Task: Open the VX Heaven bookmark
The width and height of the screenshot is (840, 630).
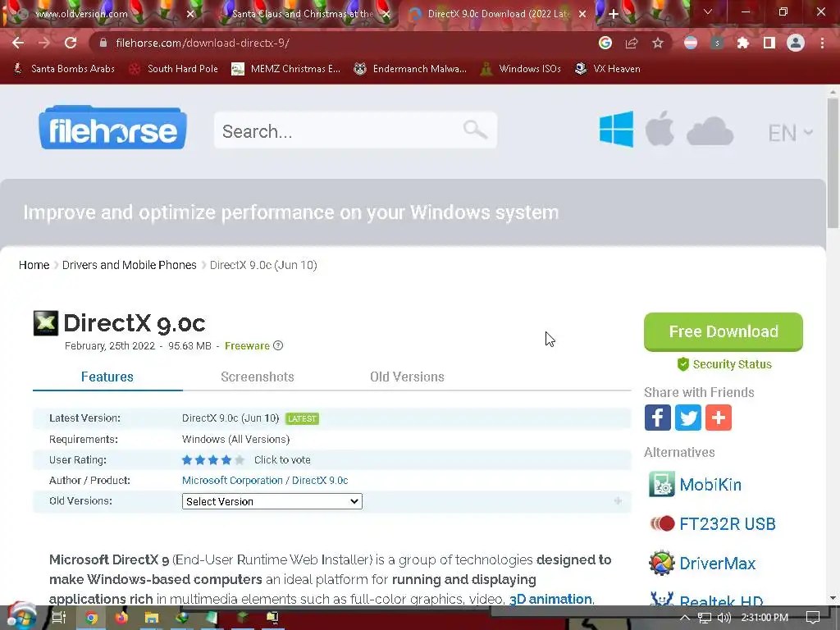Action: tap(608, 69)
